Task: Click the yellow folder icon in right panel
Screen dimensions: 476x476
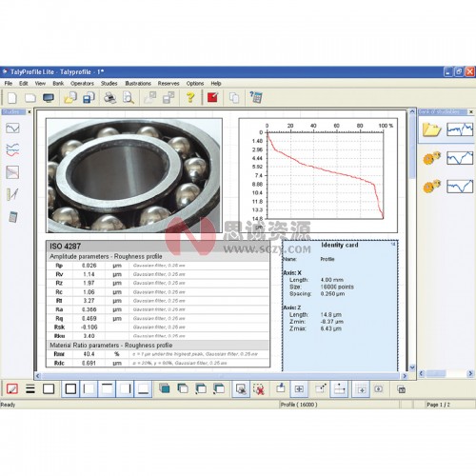Action: (431, 129)
